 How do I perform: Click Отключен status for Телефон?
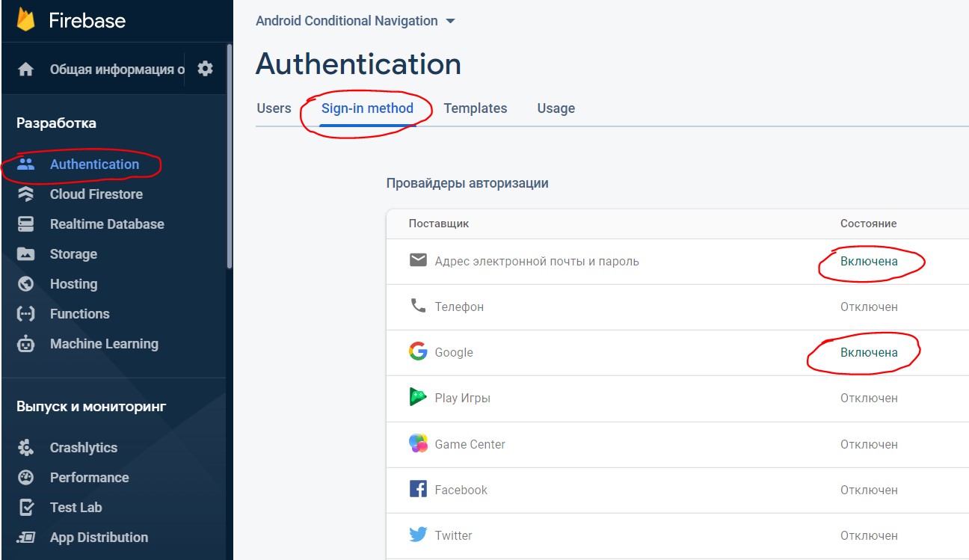tap(869, 307)
